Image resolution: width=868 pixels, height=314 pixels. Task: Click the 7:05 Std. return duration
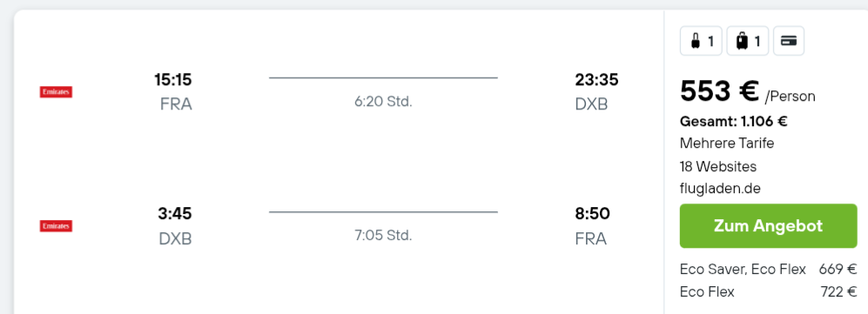tap(384, 236)
